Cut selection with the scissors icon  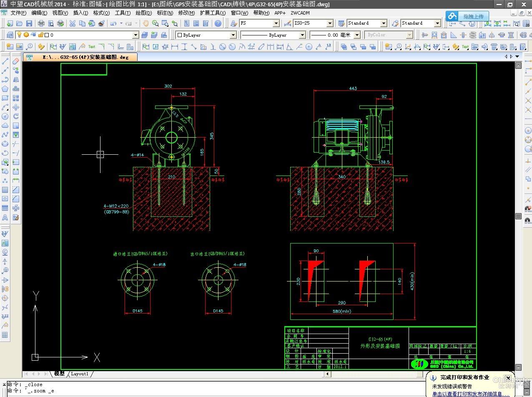73,23
